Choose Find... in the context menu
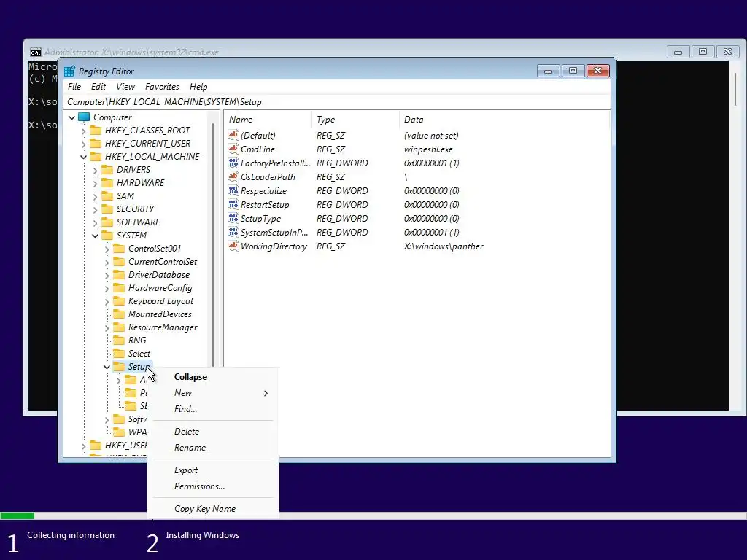747x560 pixels. click(213, 409)
